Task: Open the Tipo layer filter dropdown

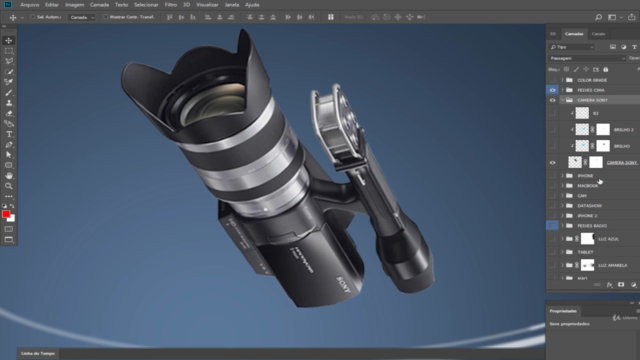Action: coord(572,47)
